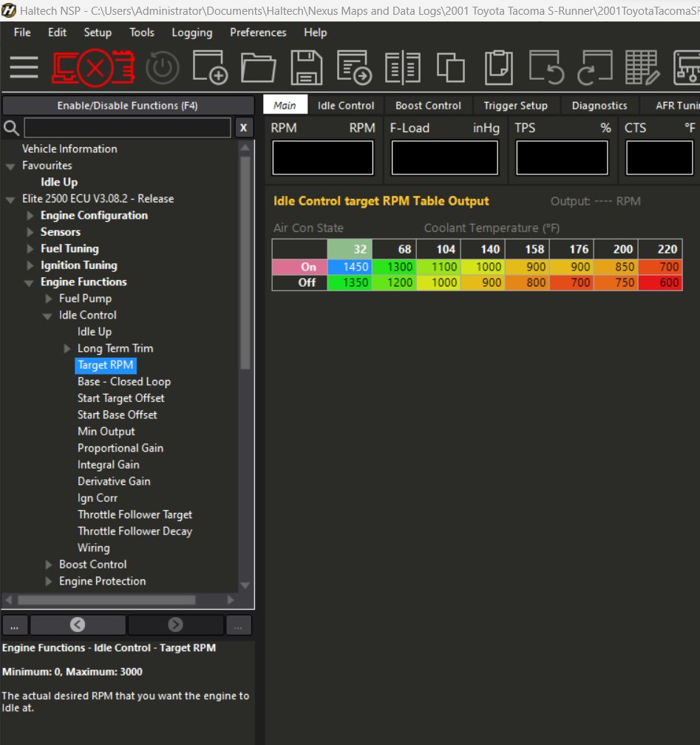Select the On air con row header

(x=299, y=267)
